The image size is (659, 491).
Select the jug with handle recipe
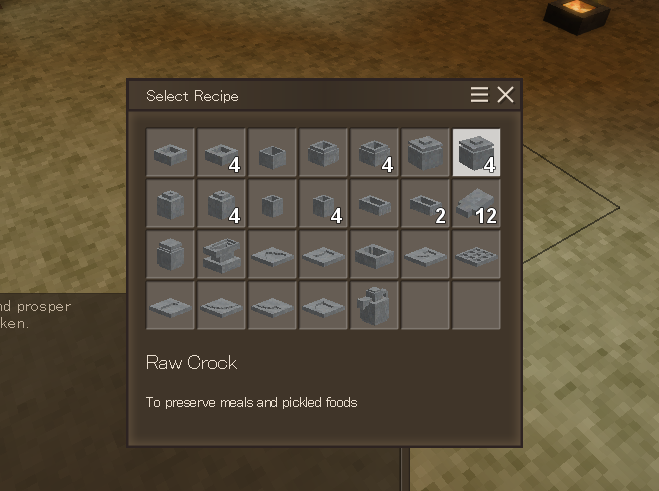(x=374, y=306)
